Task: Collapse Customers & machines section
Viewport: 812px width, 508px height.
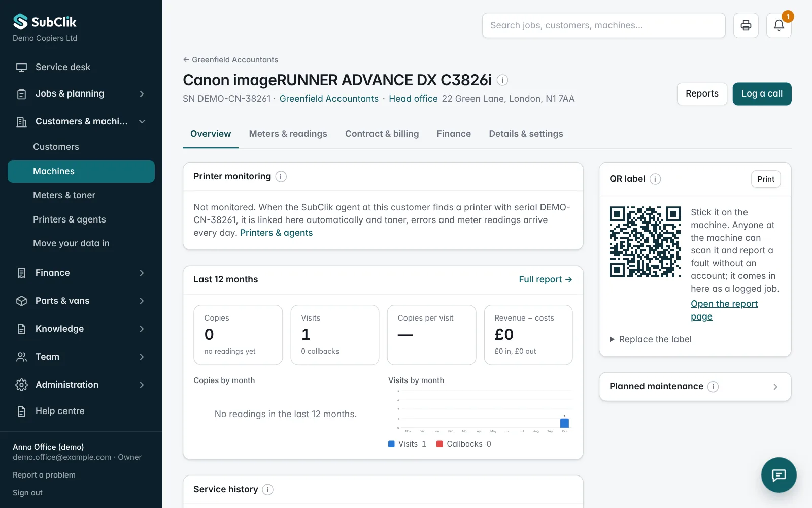Action: pos(81,121)
